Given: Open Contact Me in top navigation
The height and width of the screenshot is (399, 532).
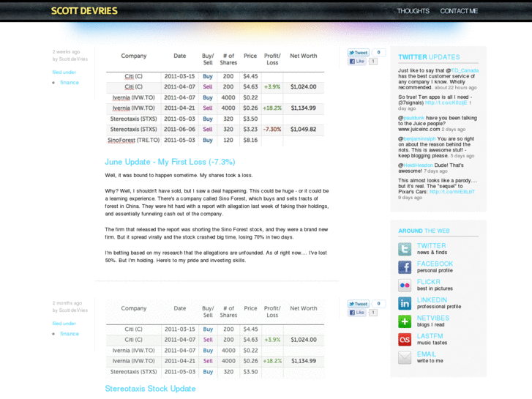Looking at the screenshot, I should click(459, 11).
